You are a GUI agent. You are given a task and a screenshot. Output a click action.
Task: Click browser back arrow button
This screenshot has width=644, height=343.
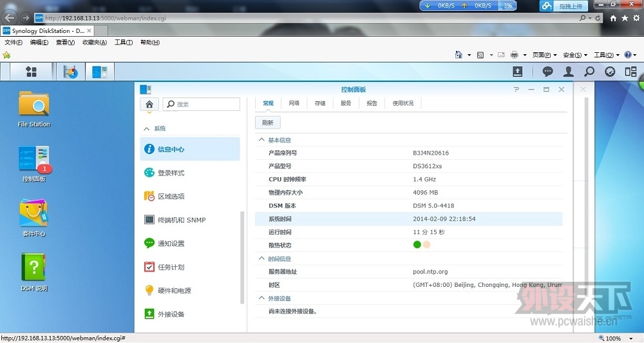coord(10,17)
